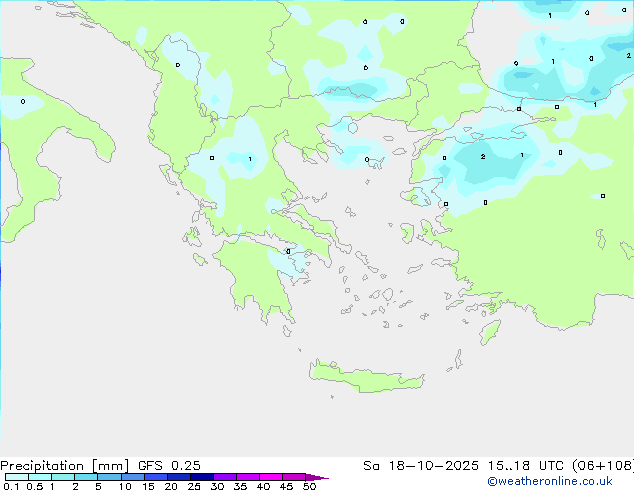Select the lightest 0.1–0.5 mm legend swatch
This screenshot has width=634, height=490.
(17, 477)
